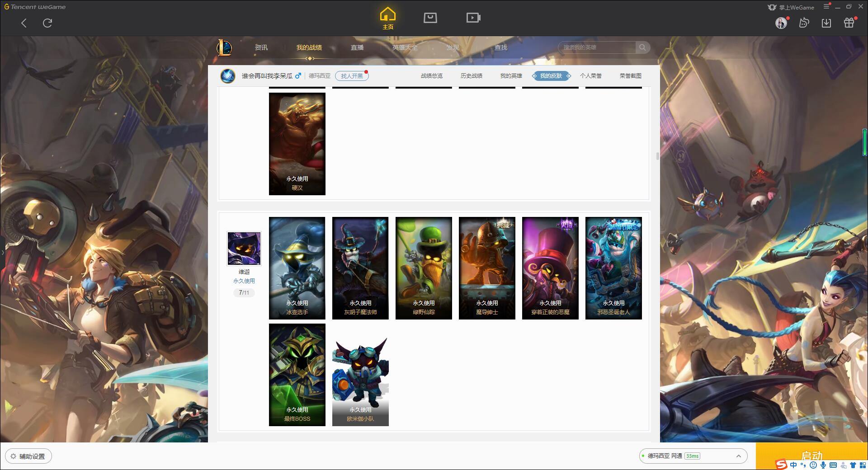Image resolution: width=868 pixels, height=470 pixels.
Task: Click the back arrow navigation icon
Action: click(x=24, y=23)
